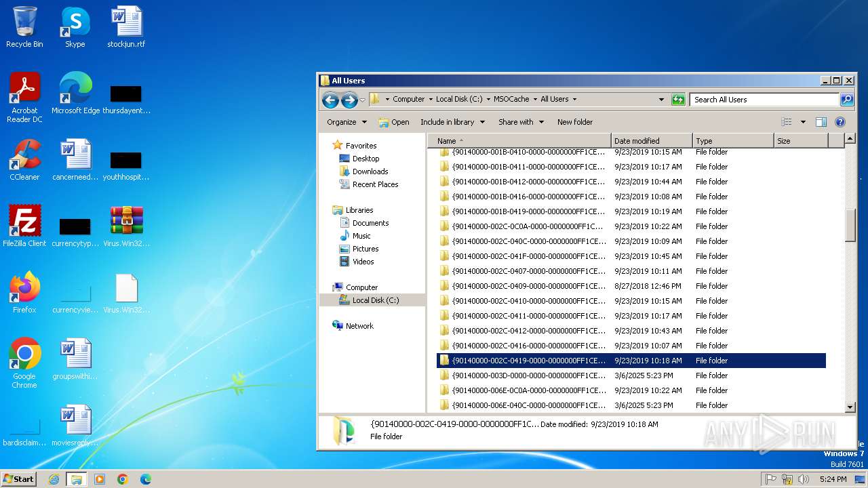This screenshot has height=488, width=868.
Task: Open Internet Explorer from the taskbar
Action: 54,479
